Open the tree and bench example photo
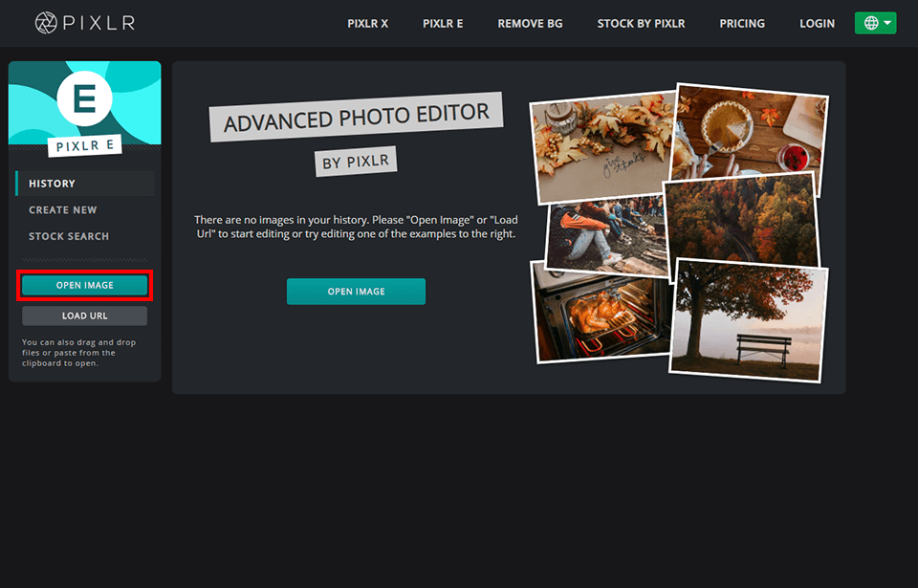The width and height of the screenshot is (918, 588). pos(748,320)
